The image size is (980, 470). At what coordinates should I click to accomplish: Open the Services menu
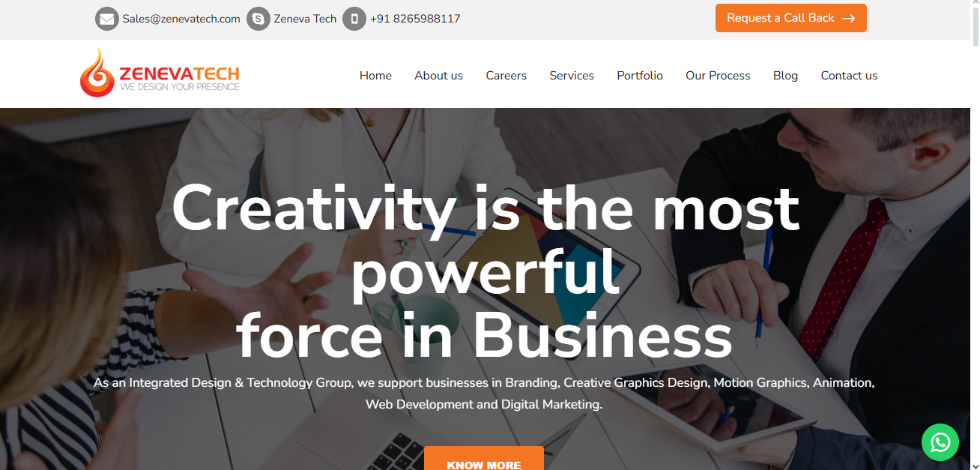coord(572,76)
